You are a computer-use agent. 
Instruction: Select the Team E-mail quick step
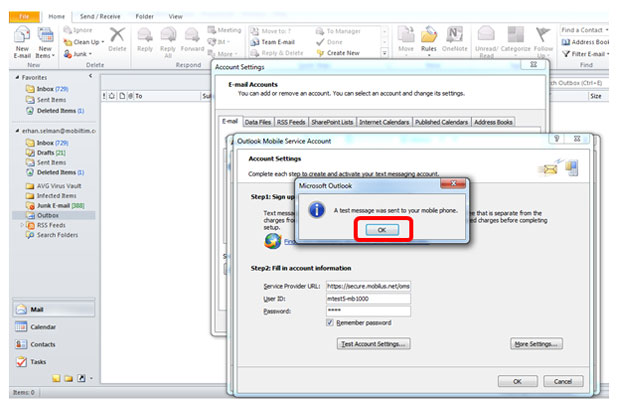click(x=273, y=42)
